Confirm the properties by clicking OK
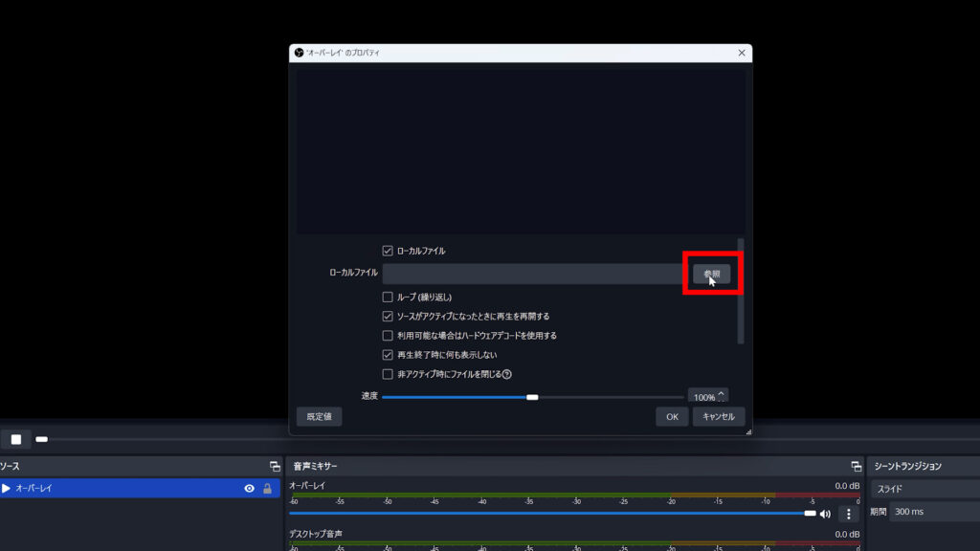Image resolution: width=980 pixels, height=551 pixels. pos(671,417)
